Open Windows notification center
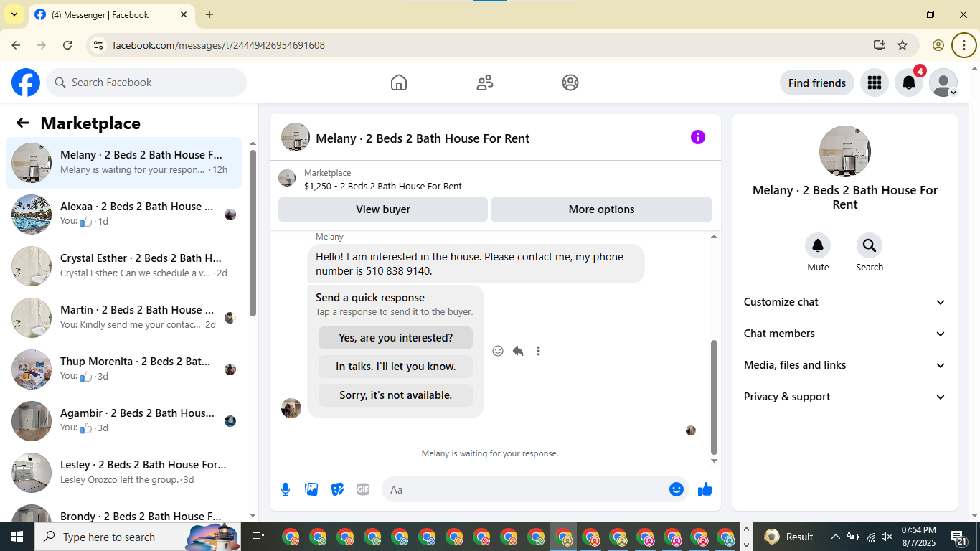Image resolution: width=980 pixels, height=551 pixels. point(958,537)
